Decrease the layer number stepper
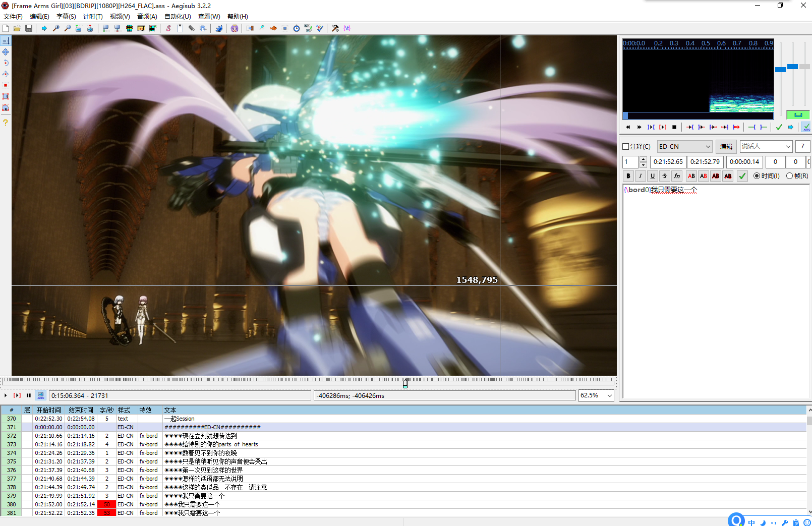This screenshot has height=526, width=812. click(643, 165)
